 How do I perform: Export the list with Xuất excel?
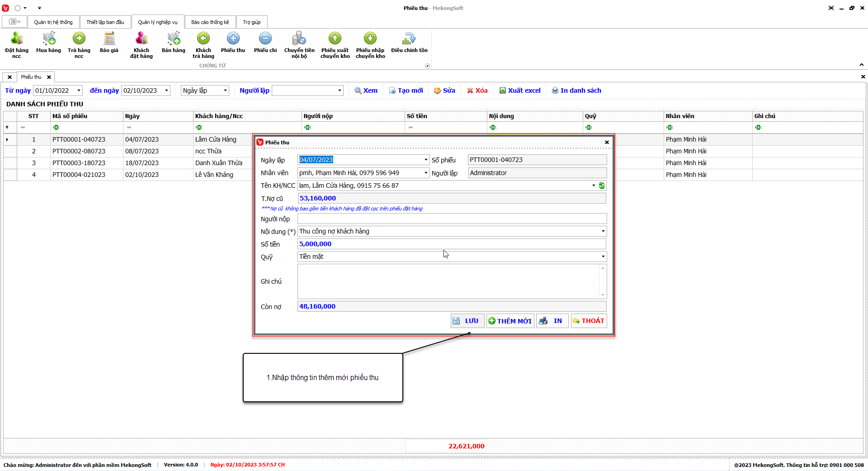pyautogui.click(x=520, y=90)
